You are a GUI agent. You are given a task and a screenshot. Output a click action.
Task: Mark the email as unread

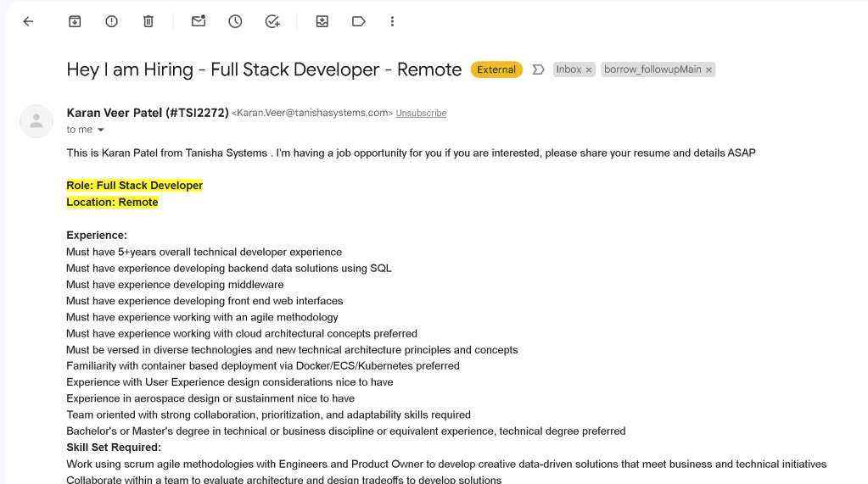(199, 21)
